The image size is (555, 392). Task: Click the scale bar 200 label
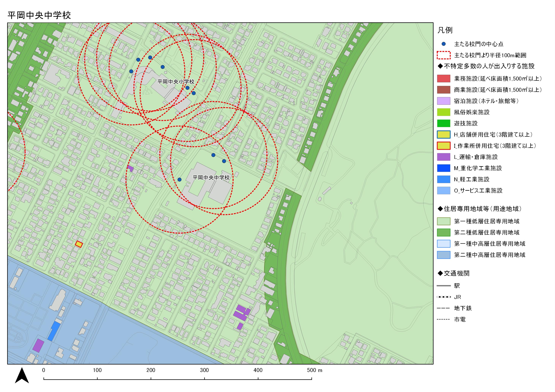tap(151, 370)
